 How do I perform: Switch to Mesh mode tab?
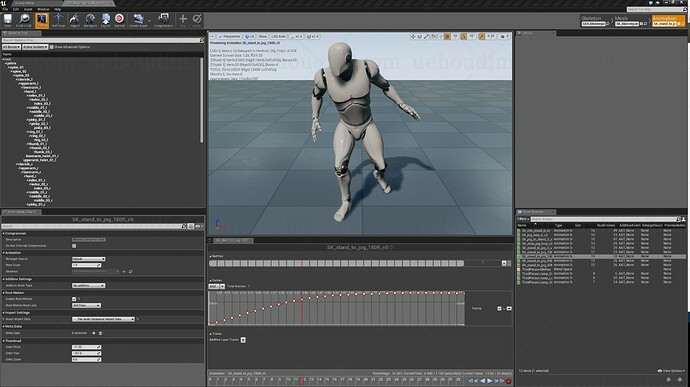(631, 21)
